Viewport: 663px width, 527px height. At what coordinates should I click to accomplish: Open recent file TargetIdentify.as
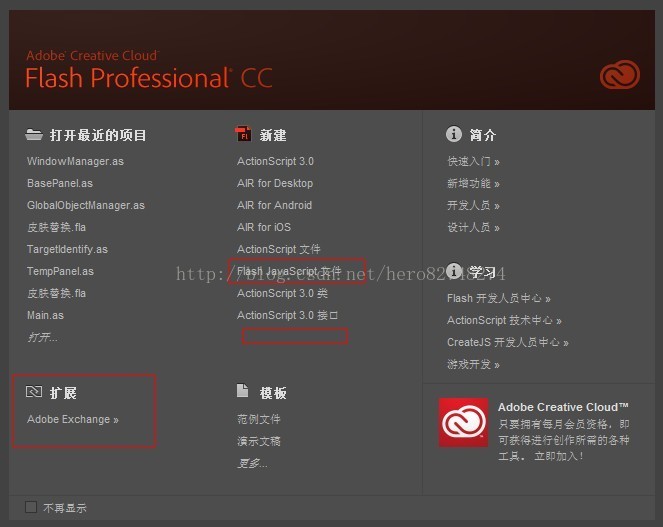[x=67, y=249]
